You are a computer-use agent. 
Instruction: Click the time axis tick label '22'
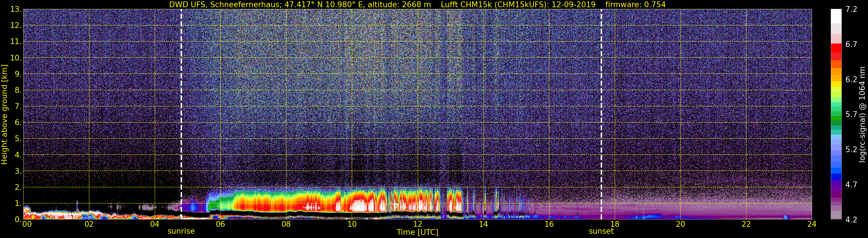(x=746, y=224)
